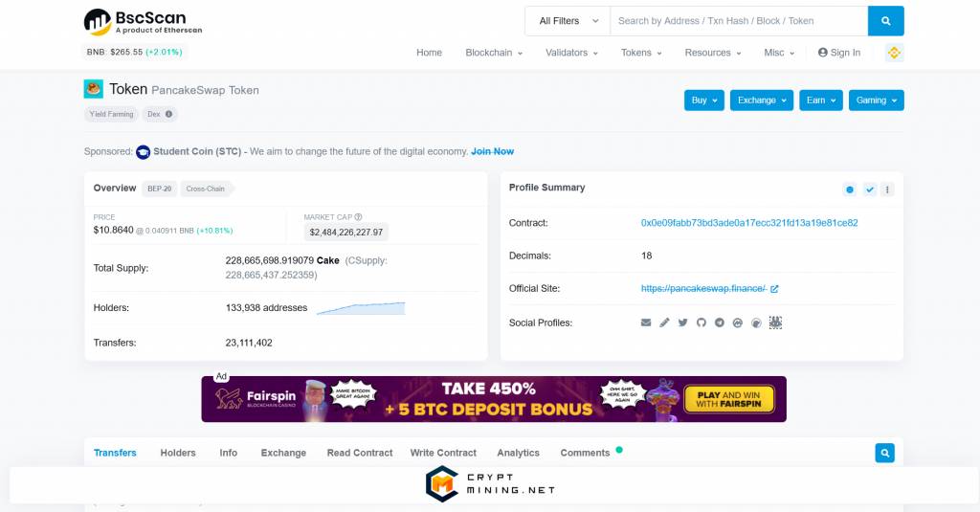
Task: Open the All Filters dropdown
Action: tap(568, 21)
